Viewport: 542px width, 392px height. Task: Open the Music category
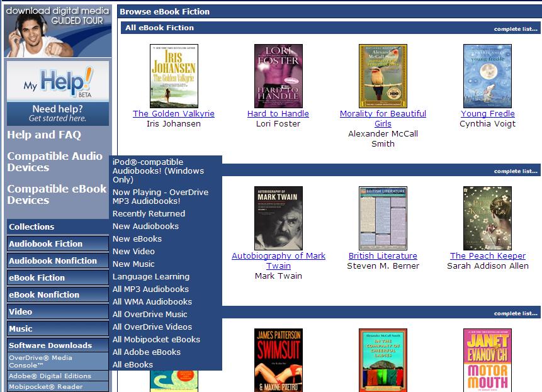pos(58,328)
